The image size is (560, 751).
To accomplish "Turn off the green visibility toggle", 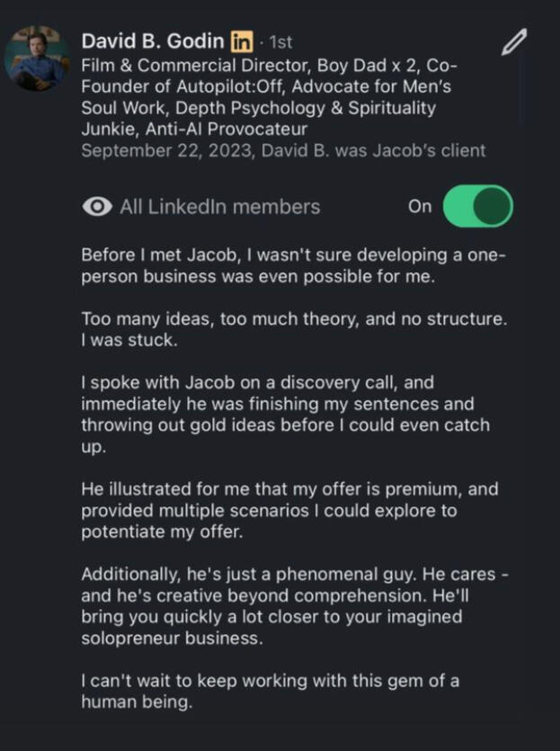I will [x=478, y=206].
